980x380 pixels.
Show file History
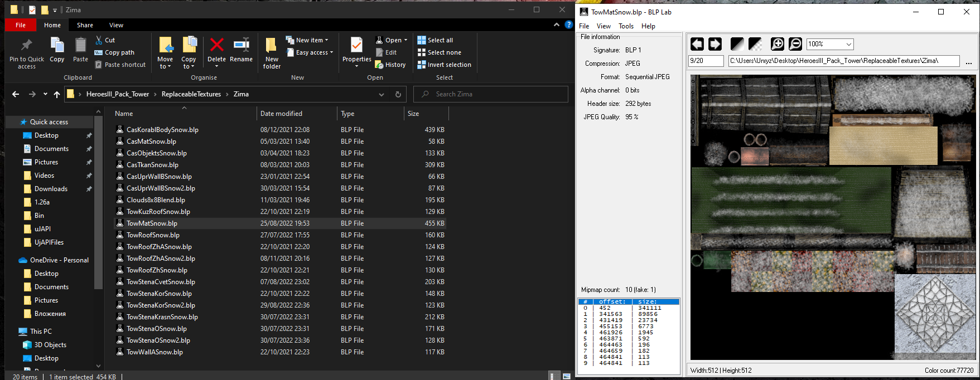point(390,65)
